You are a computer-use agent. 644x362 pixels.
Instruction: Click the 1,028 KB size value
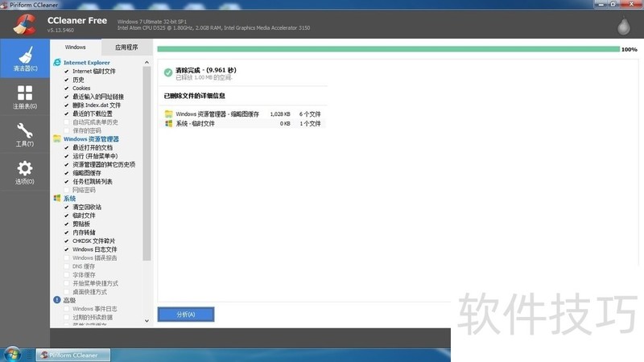pos(280,113)
